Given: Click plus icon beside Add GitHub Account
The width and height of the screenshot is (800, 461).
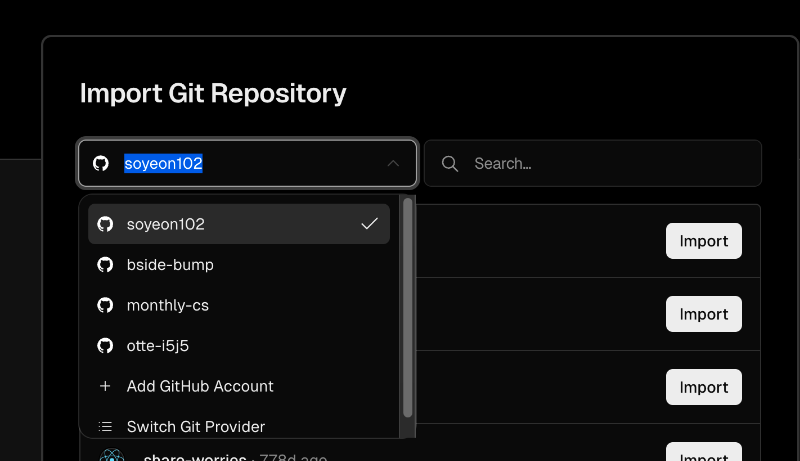Looking at the screenshot, I should tap(105, 386).
